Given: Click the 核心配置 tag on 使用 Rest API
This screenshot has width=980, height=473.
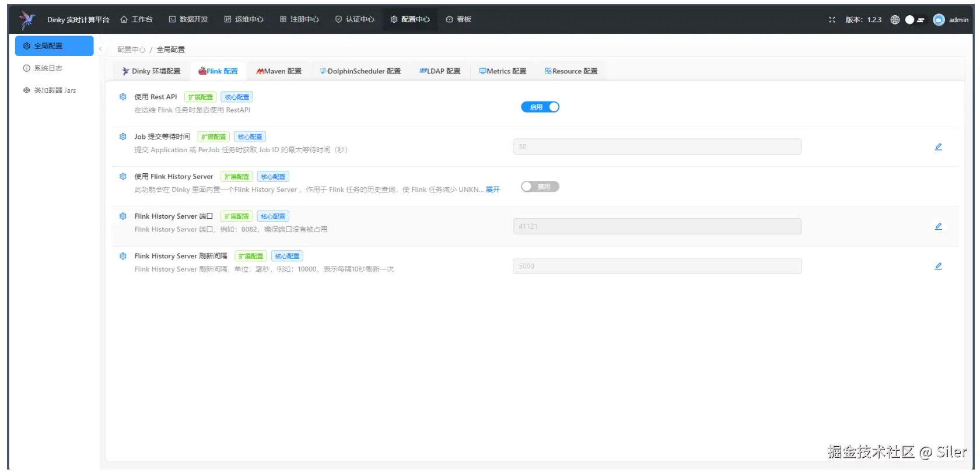Looking at the screenshot, I should point(237,97).
